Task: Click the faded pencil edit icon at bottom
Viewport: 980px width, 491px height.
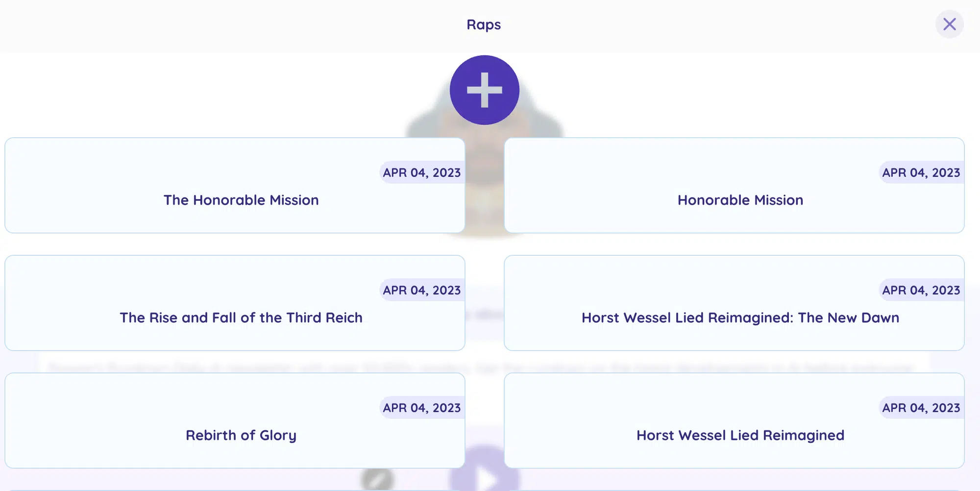Action: coord(377,480)
